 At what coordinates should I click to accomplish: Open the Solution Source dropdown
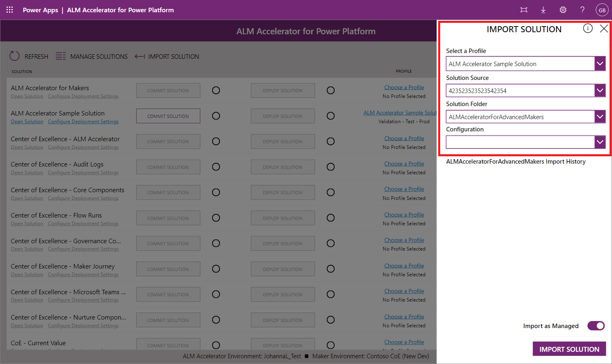point(600,90)
